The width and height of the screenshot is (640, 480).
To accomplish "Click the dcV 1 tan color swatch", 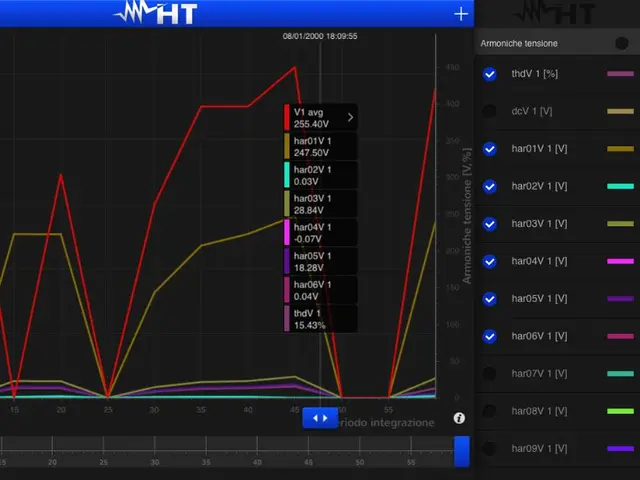I will [620, 111].
